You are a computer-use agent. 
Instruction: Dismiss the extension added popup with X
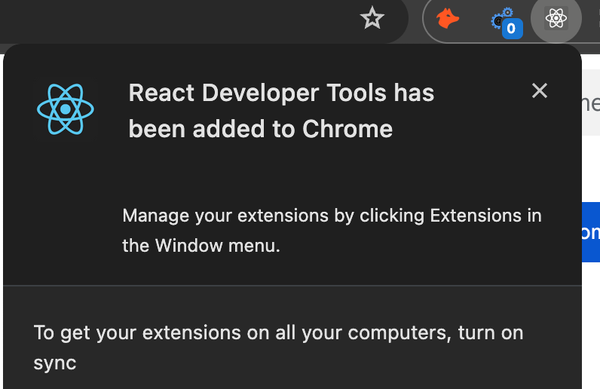[540, 91]
